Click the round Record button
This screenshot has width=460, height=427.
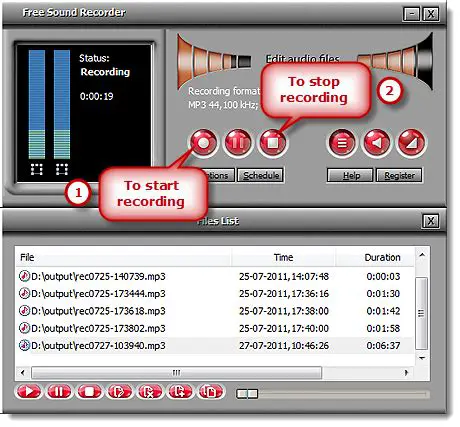pos(204,143)
